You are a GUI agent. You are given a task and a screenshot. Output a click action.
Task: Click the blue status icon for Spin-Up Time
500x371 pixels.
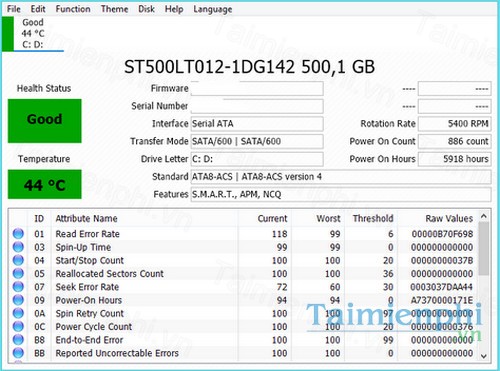click(18, 247)
